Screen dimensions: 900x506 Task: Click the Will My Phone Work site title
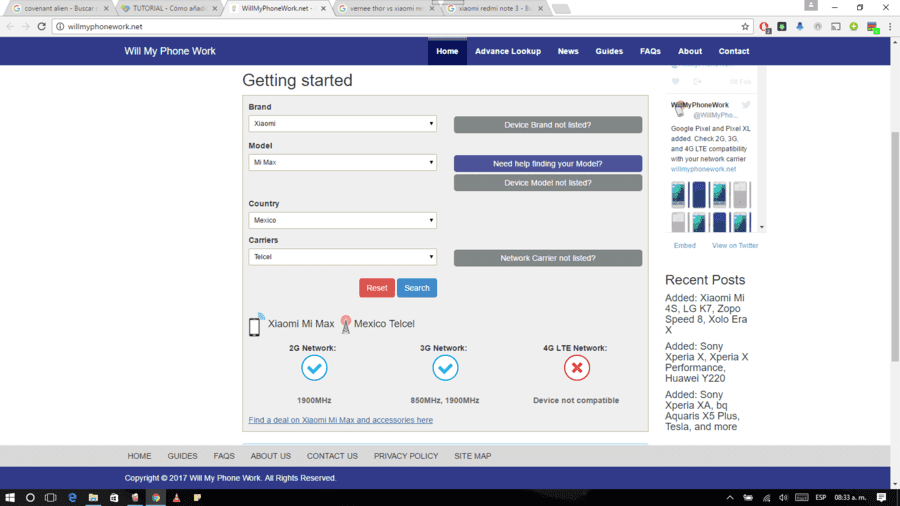[x=170, y=51]
